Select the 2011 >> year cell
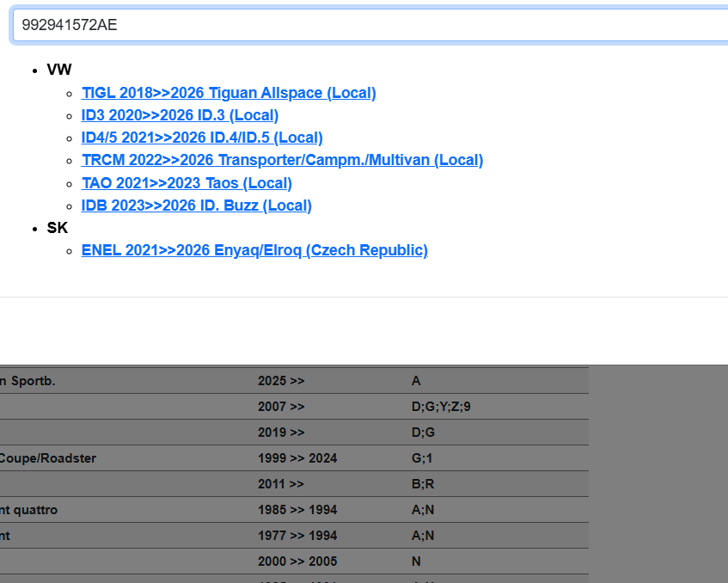The image size is (728, 583). coord(281,484)
